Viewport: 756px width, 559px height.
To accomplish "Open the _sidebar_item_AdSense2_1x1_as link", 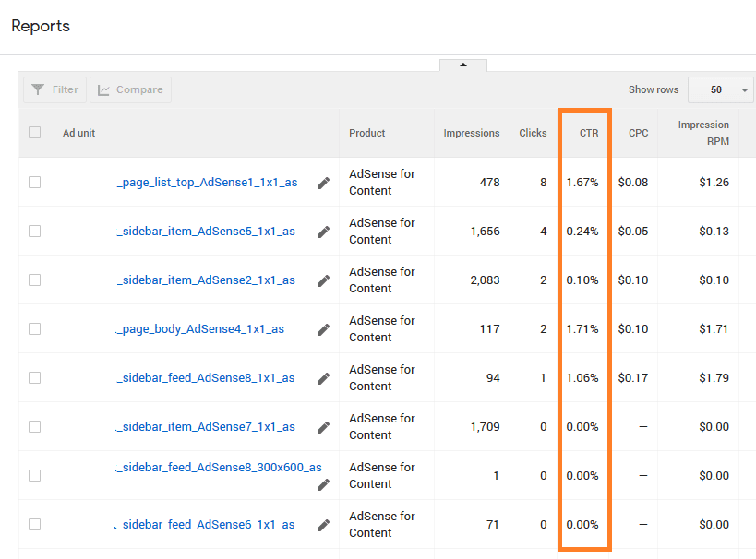I will point(206,280).
